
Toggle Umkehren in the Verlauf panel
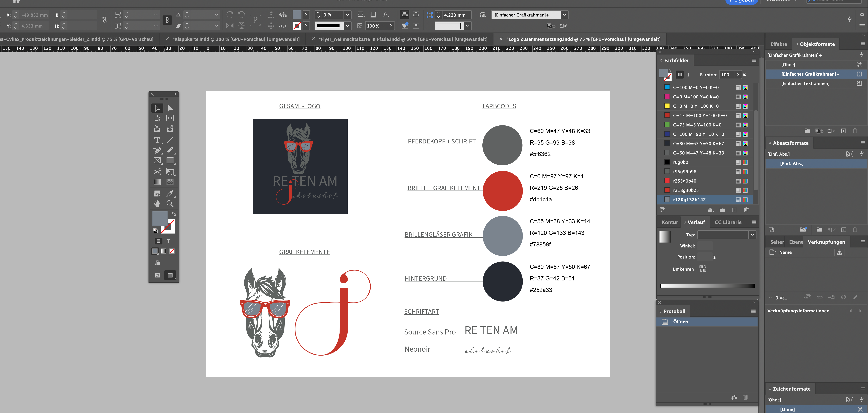(703, 269)
